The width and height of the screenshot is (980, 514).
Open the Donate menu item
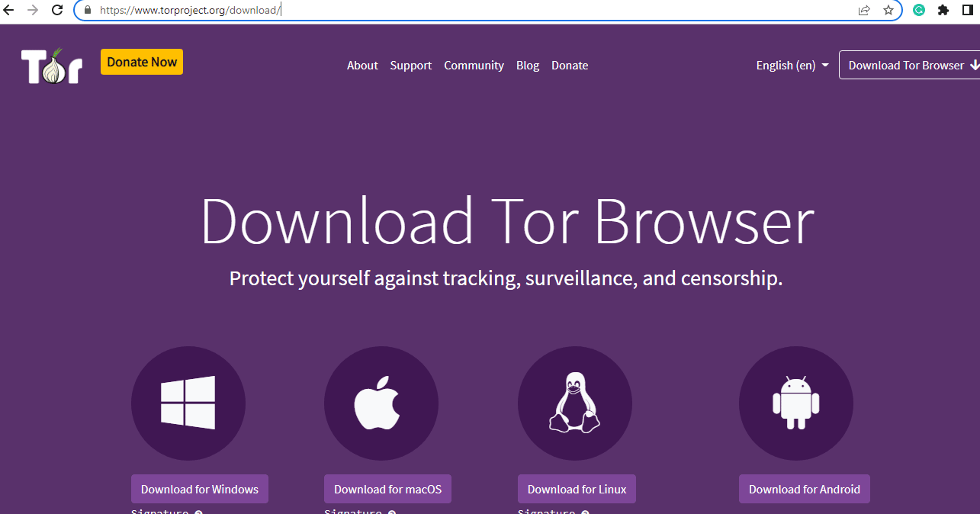tap(570, 66)
